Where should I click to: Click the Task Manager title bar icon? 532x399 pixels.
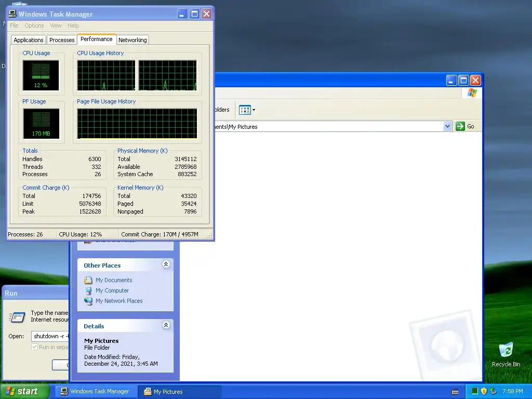[12, 14]
